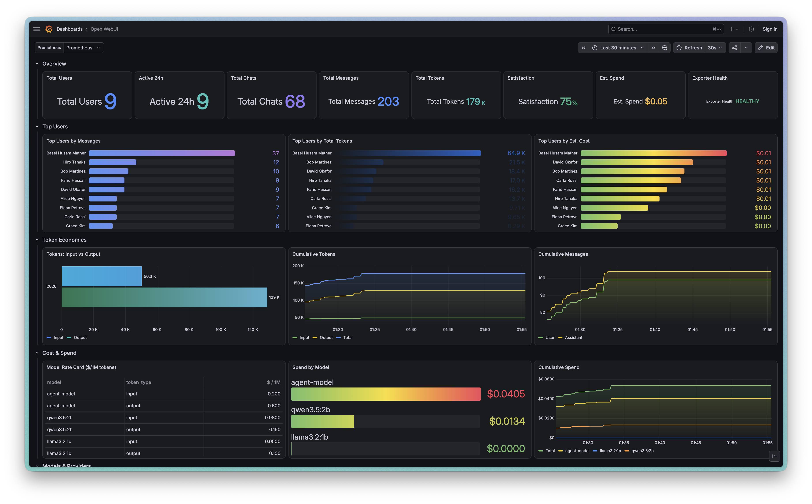This screenshot has height=504, width=812.
Task: Click Sign in
Action: 770,29
